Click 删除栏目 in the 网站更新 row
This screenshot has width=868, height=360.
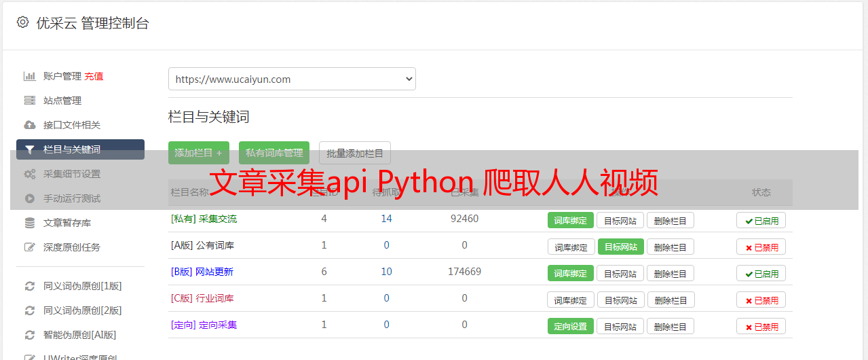tap(670, 273)
